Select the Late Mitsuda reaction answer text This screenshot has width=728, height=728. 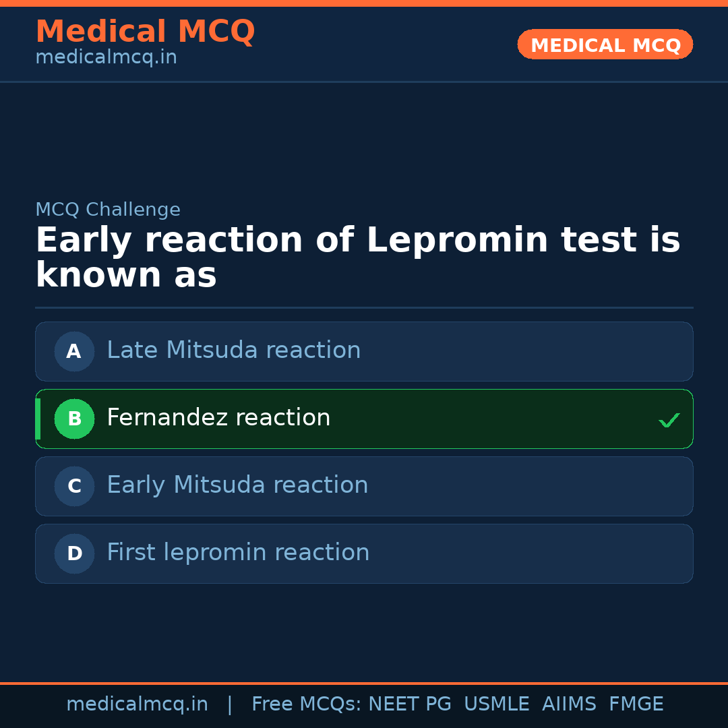[233, 351]
